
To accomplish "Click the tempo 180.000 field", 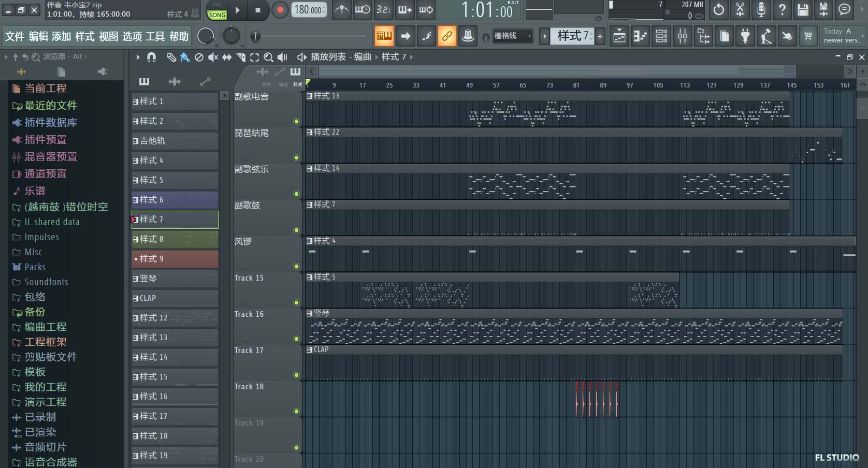I will [310, 9].
